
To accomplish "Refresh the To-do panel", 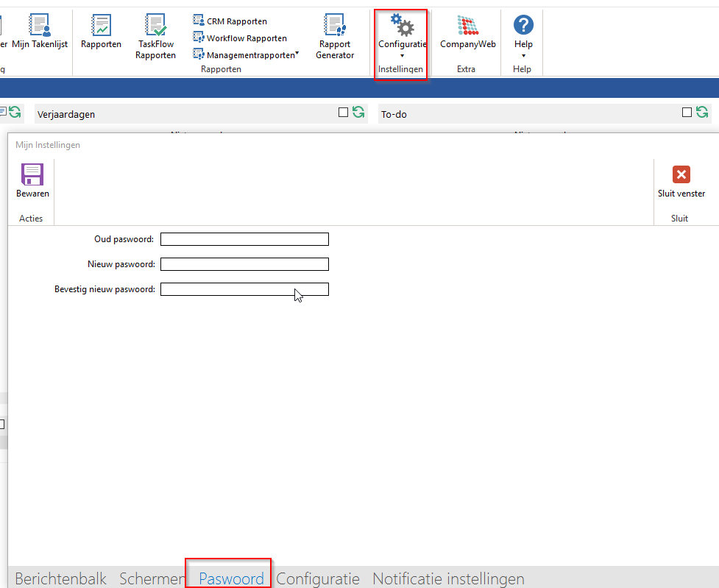I will [702, 113].
